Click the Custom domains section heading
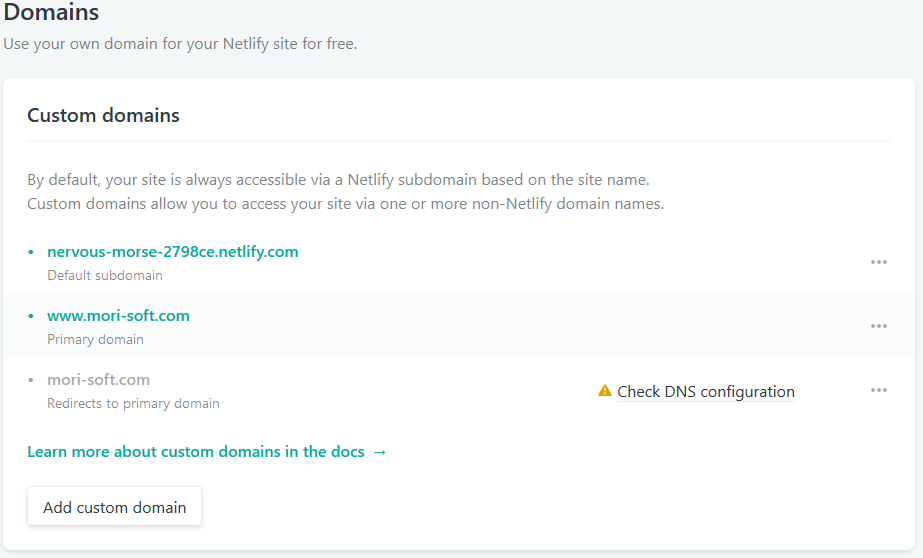Screen dimensions: 923x558 tap(103, 115)
